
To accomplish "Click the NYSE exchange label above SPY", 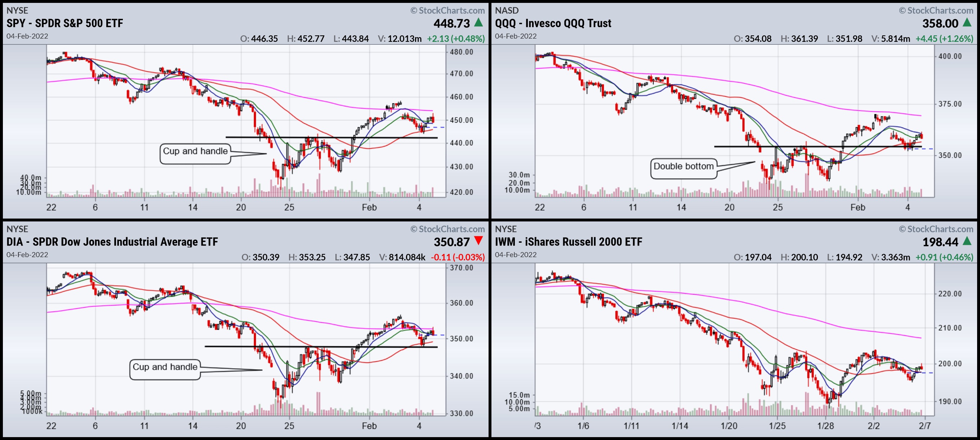I will pos(18,11).
